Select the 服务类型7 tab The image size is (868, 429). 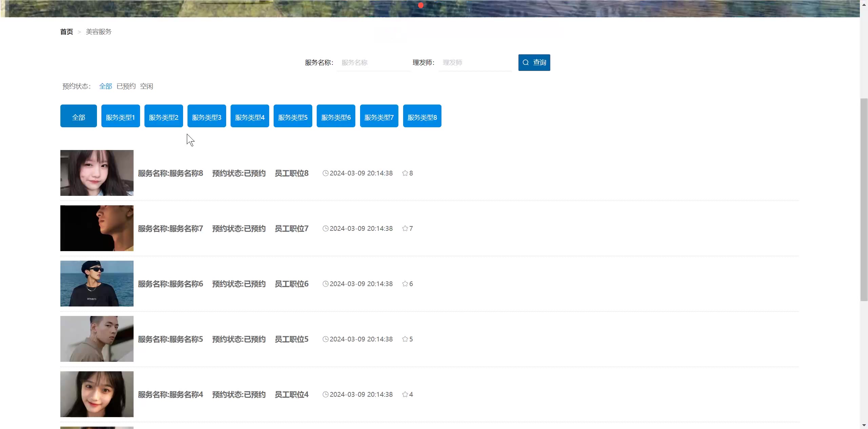(379, 116)
